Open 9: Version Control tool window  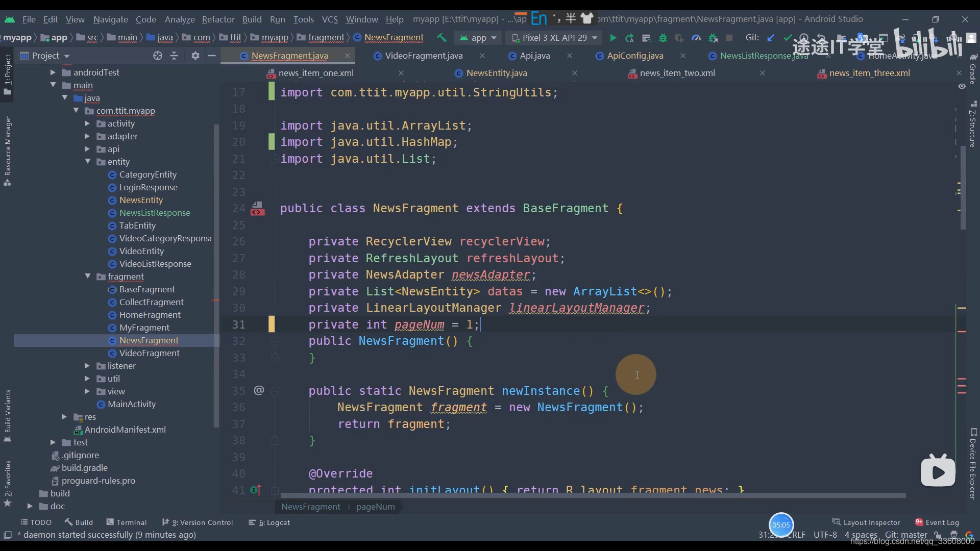click(198, 522)
